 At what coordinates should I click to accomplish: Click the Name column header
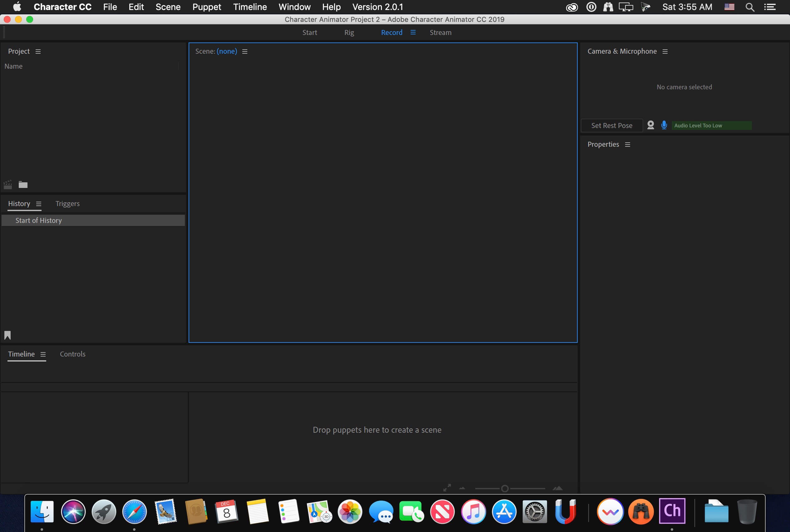click(13, 66)
